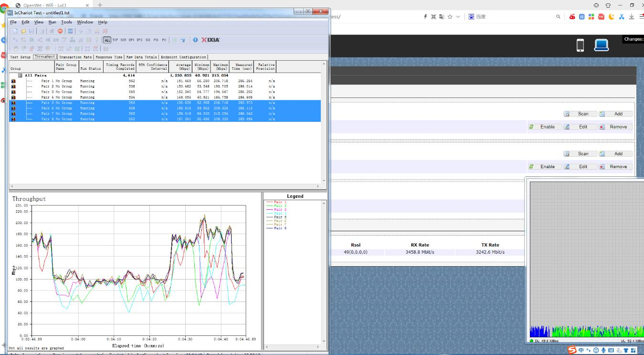Toggle the PG filter button
This screenshot has height=355, width=644.
[156, 40]
